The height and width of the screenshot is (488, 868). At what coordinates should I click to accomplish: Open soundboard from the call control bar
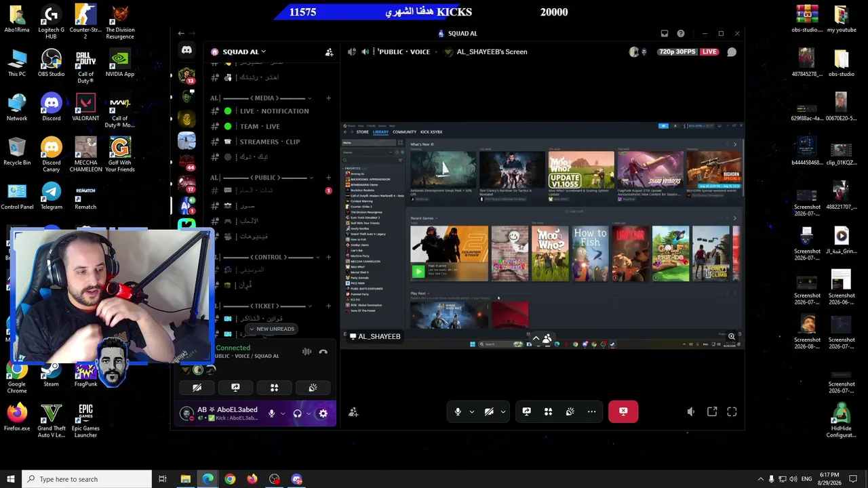click(570, 411)
